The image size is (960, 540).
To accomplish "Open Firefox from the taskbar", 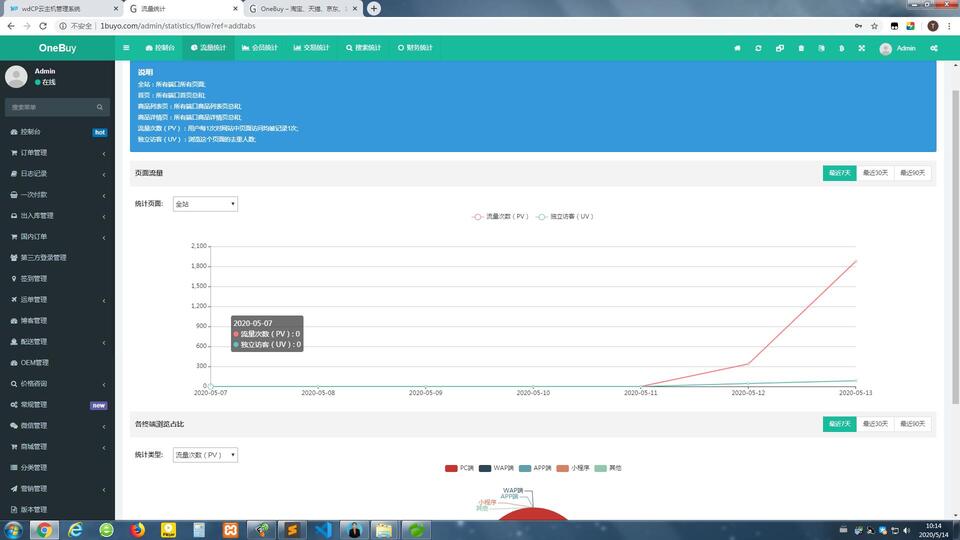I will pyautogui.click(x=137, y=530).
